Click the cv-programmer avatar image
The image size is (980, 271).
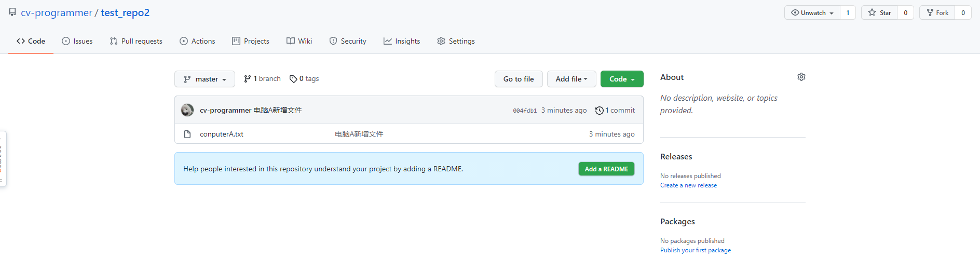187,110
